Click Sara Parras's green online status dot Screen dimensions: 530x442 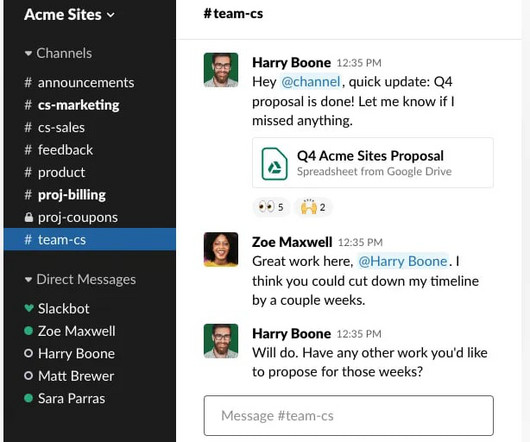pos(29,398)
